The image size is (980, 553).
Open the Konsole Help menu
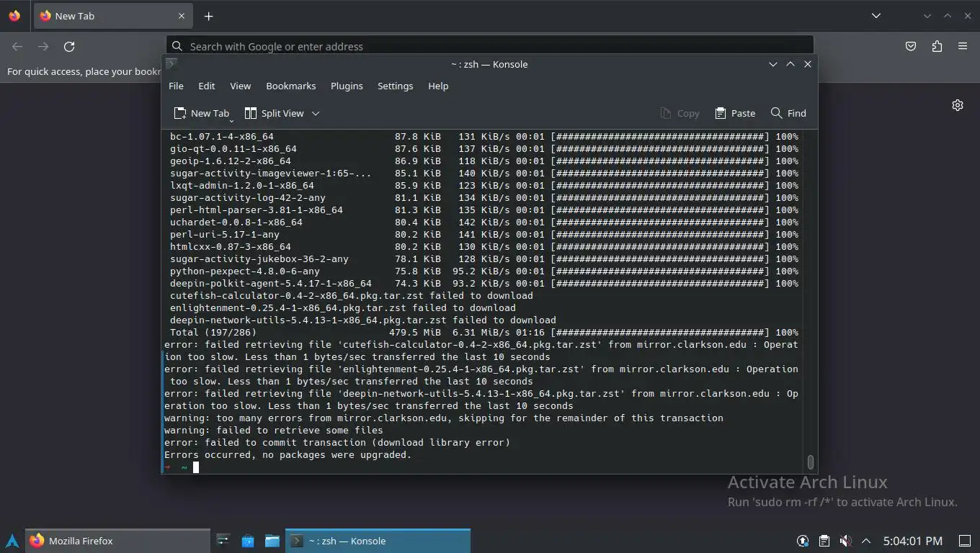tap(438, 86)
